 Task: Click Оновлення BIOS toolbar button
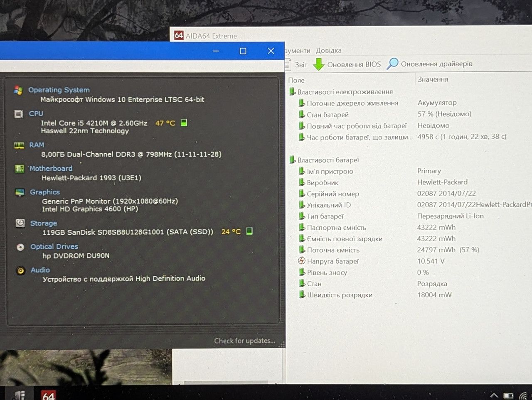[x=347, y=64]
